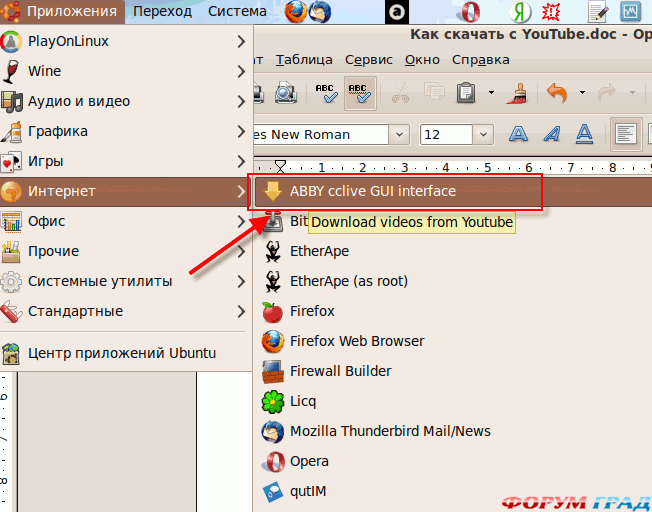Open the Таблица menu
The image size is (652, 512).
(x=304, y=60)
